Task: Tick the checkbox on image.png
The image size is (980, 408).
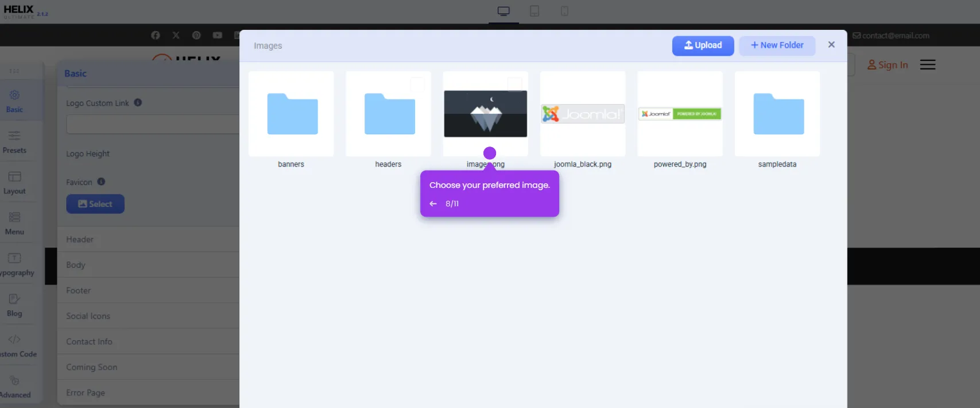Action: 515,84
